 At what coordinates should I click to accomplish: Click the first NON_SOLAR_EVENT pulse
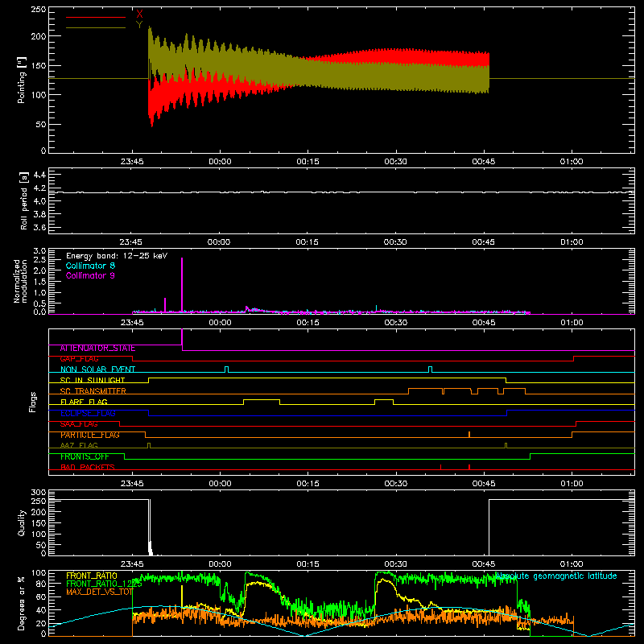click(227, 369)
